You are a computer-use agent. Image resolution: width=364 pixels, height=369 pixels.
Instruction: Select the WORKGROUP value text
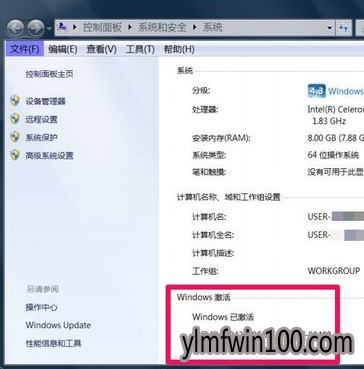click(x=334, y=271)
